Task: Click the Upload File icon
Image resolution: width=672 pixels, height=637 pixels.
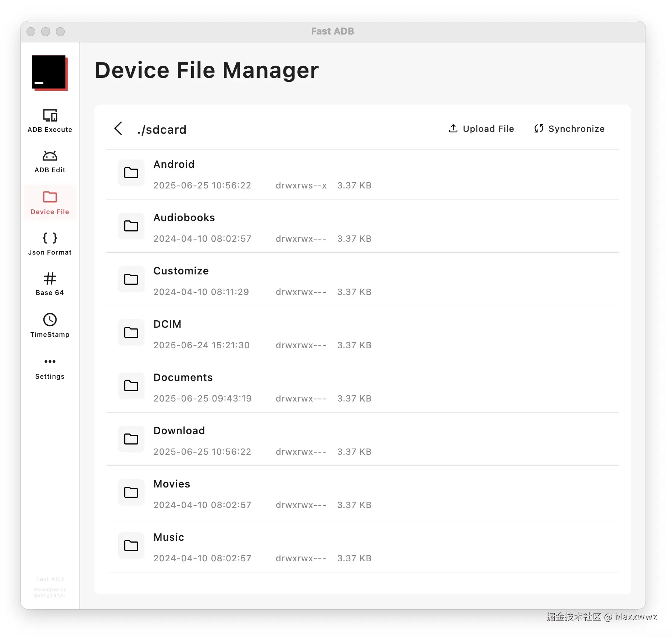Action: 453,129
